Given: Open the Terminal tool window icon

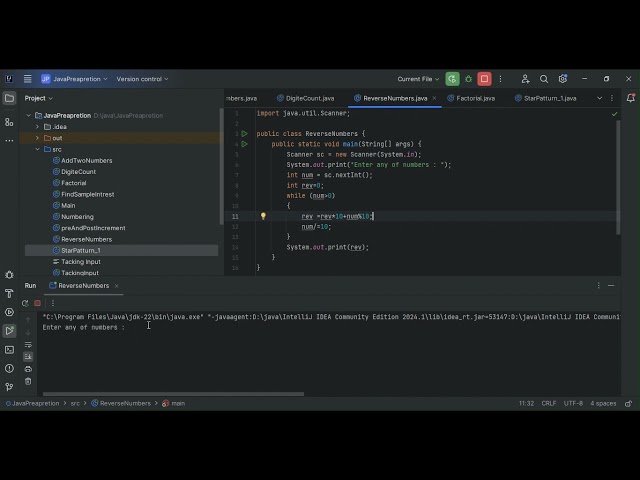Looking at the screenshot, I should click(x=9, y=350).
